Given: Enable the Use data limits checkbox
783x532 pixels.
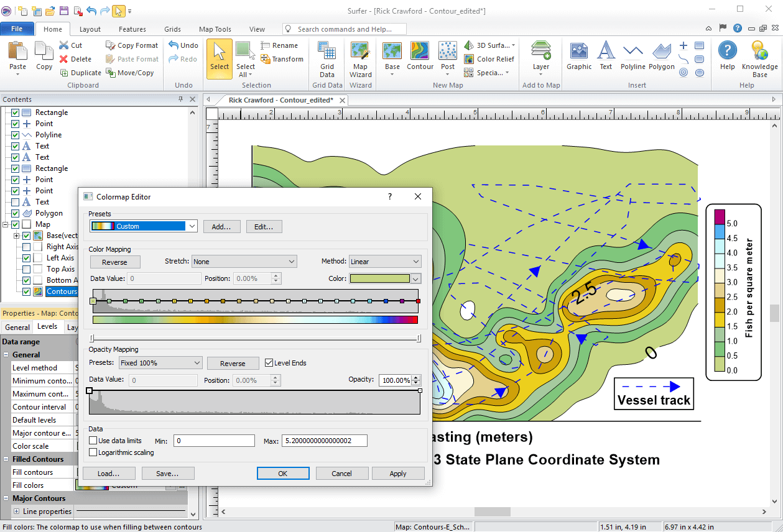Looking at the screenshot, I should point(93,441).
